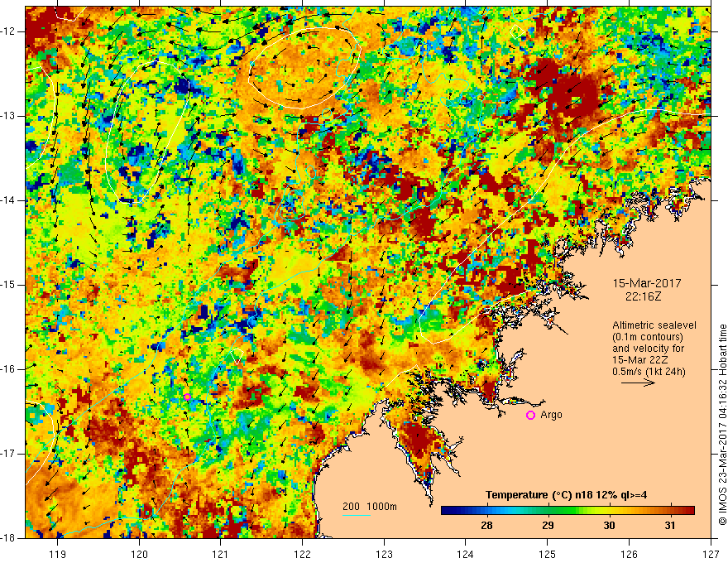Click the longitude label '127'
This screenshot has width=728, height=563.
click(x=711, y=554)
